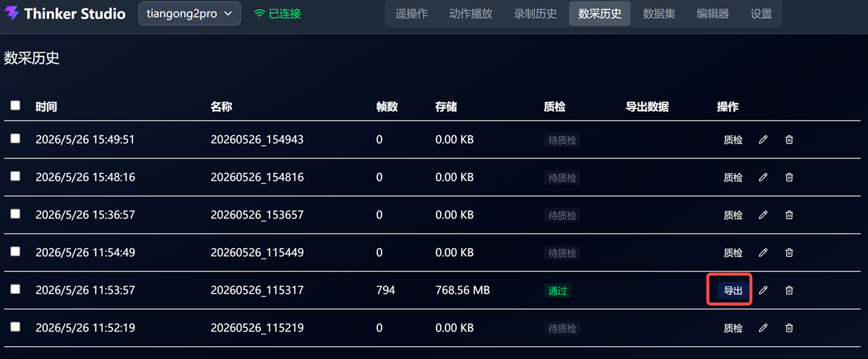This screenshot has height=359, width=868.
Task: Toggle the select-all checkbox in header
Action: (15, 105)
